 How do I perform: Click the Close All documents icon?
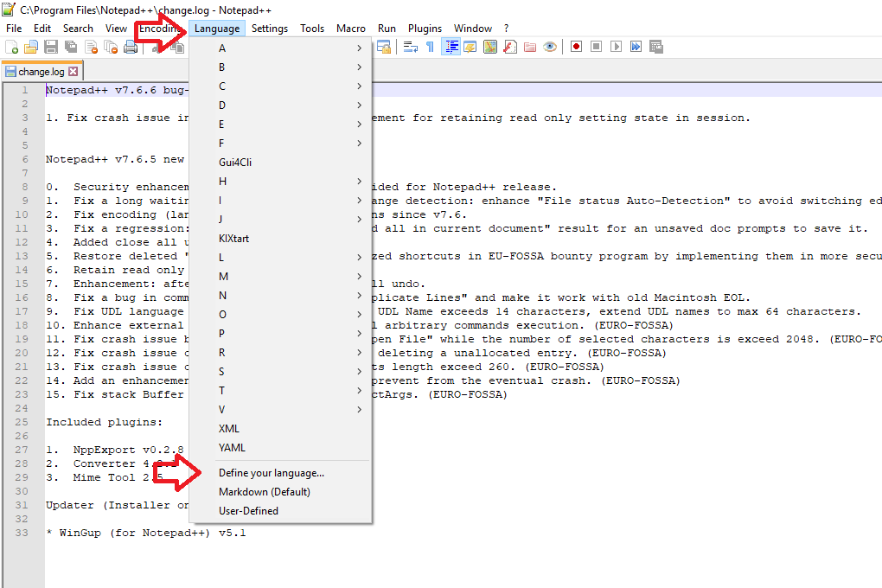pyautogui.click(x=111, y=48)
